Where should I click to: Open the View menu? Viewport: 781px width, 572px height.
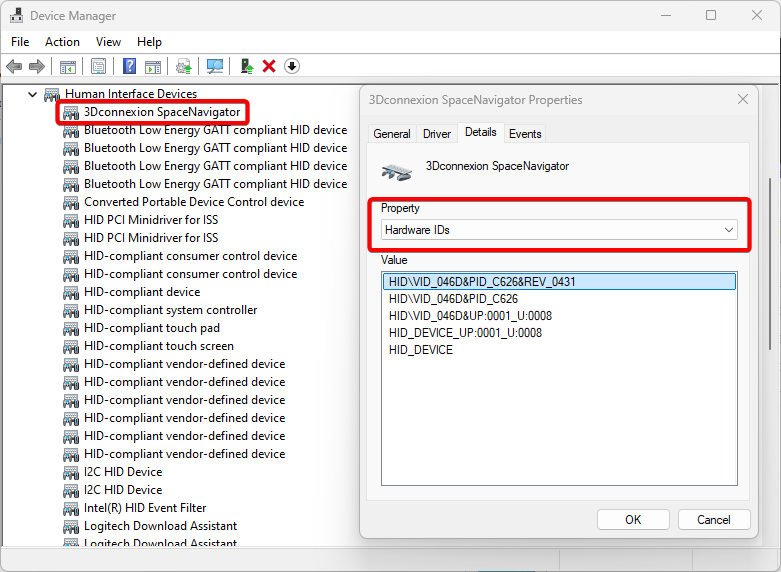coord(108,42)
